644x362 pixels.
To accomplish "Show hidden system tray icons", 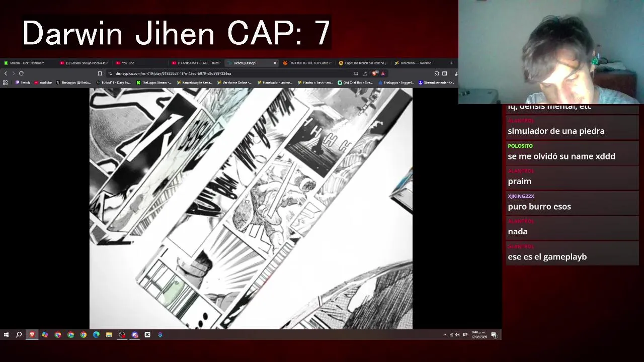I will click(x=444, y=335).
